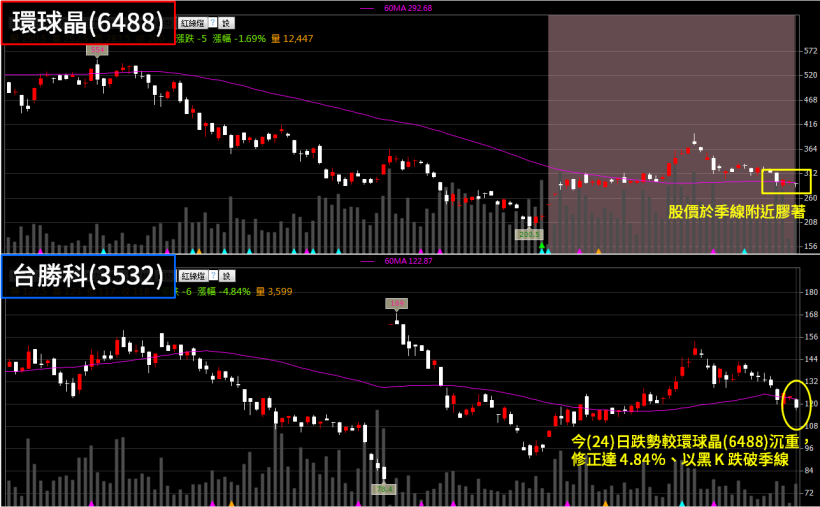The image size is (820, 507).
Task: Click the 紅綠燈 button in 台勝科 chart
Action: (193, 276)
